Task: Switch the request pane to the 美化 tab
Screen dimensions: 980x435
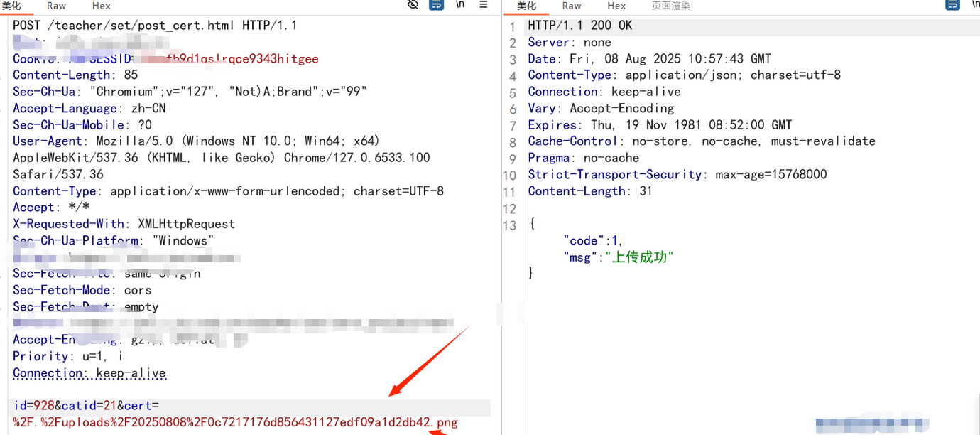Action: [11, 6]
